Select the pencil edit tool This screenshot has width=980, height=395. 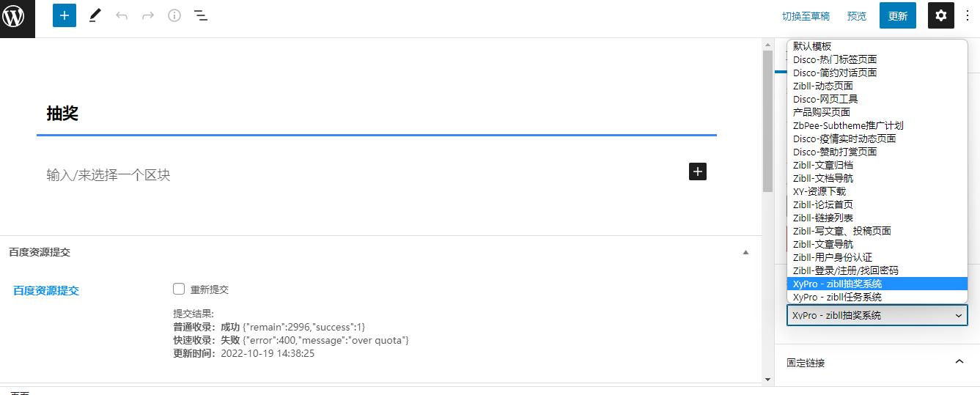[x=95, y=15]
